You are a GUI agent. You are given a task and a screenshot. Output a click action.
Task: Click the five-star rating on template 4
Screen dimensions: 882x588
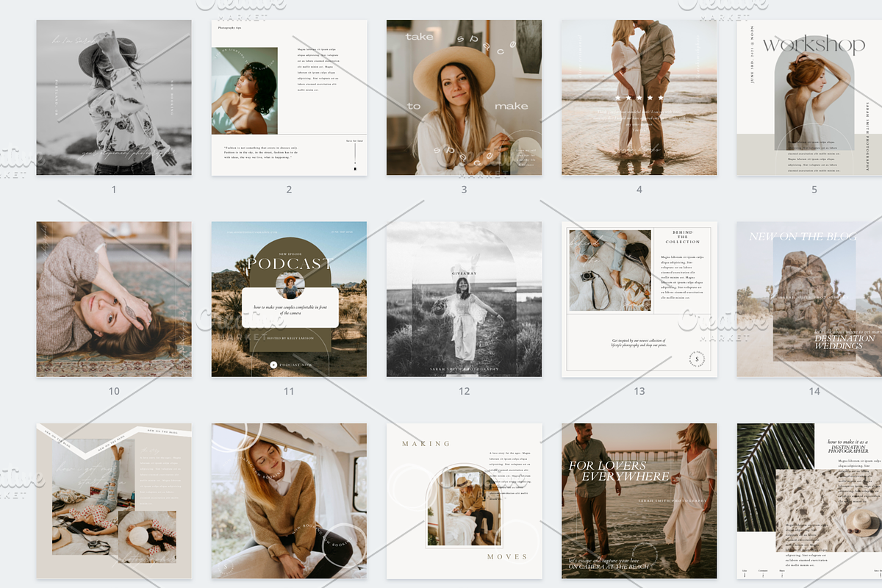[639, 97]
